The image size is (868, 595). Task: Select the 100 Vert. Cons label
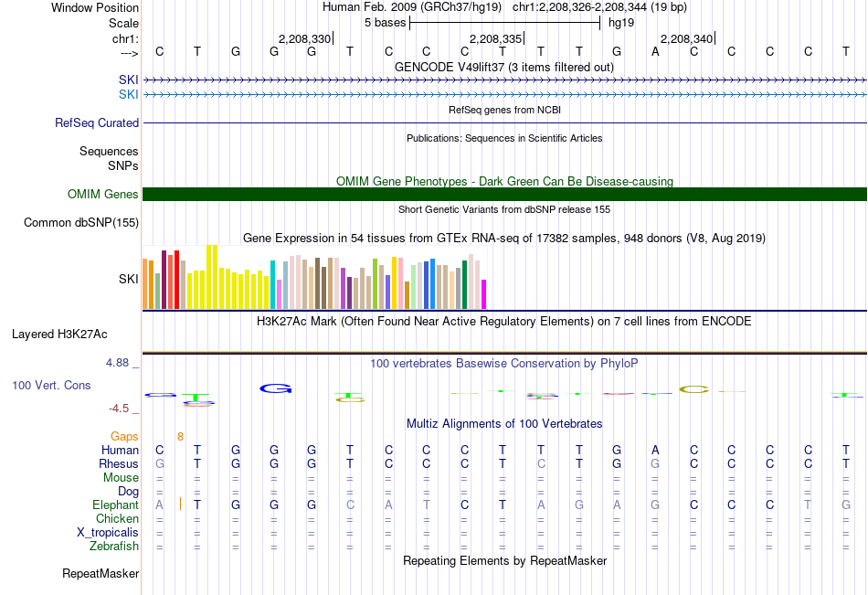(x=51, y=385)
